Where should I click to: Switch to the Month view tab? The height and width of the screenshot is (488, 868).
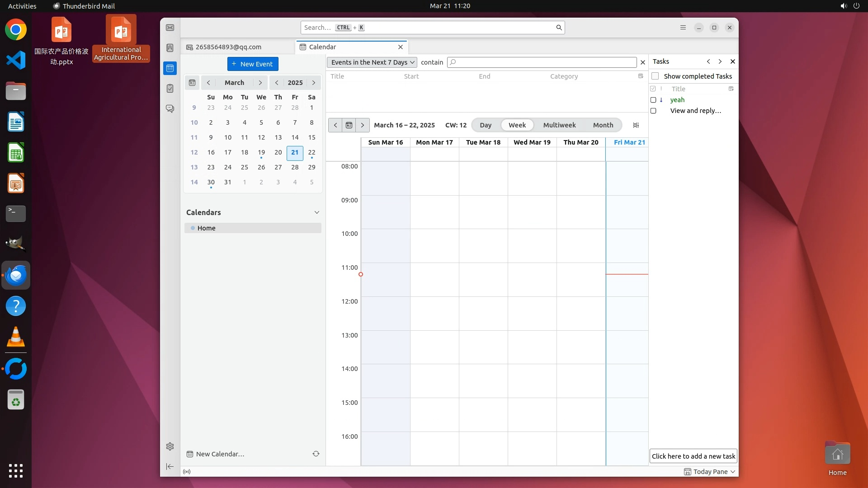[x=603, y=125]
